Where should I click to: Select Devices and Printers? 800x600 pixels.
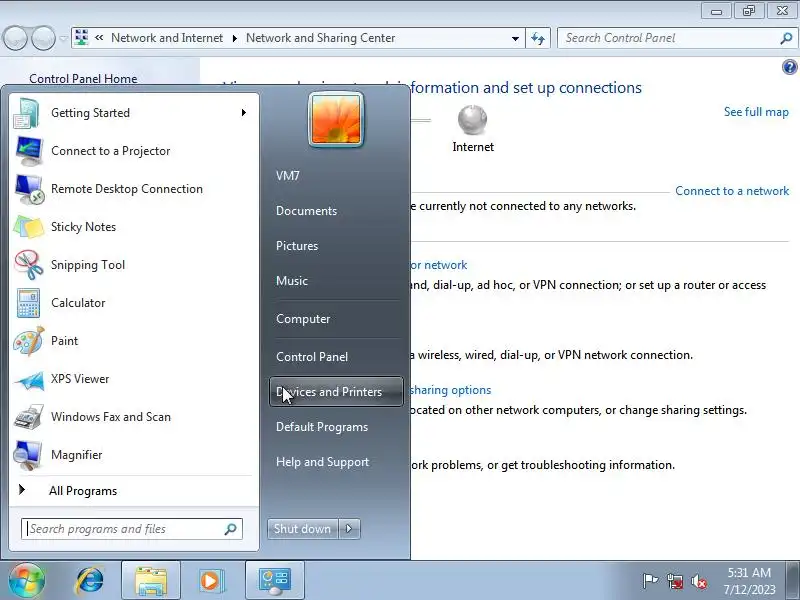(x=336, y=392)
